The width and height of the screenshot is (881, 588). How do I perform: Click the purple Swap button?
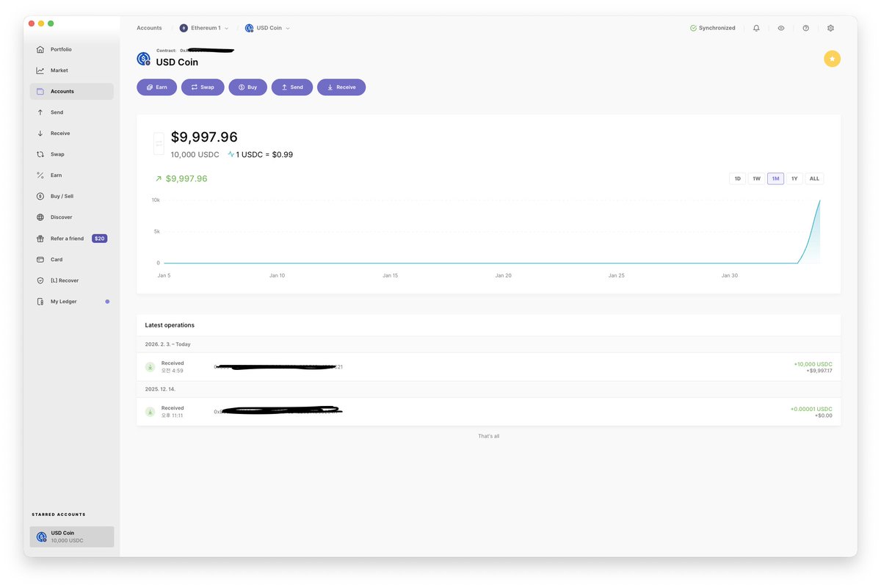(203, 87)
